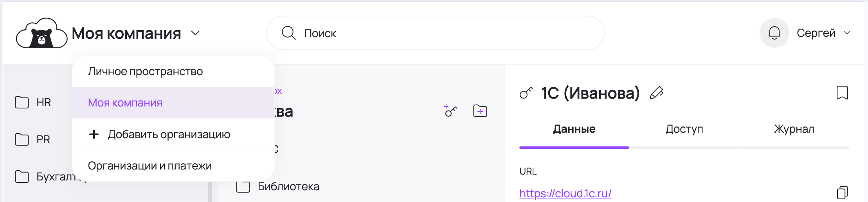This screenshot has height=202, width=868.
Task: Choose Моя компания in the dropdown list
Action: tap(125, 103)
